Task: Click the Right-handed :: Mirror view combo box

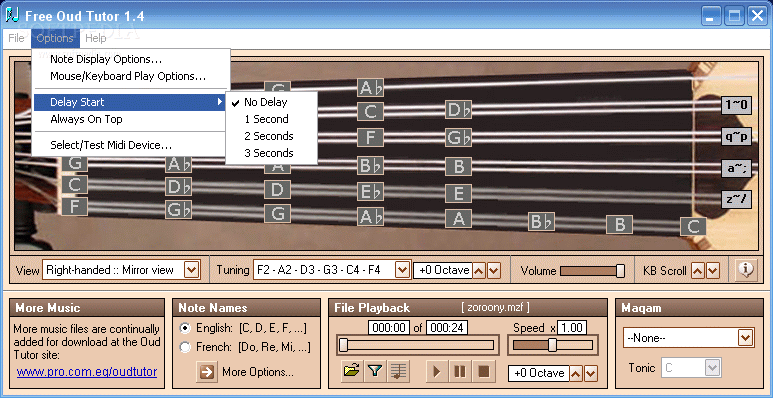Action: 121,270
